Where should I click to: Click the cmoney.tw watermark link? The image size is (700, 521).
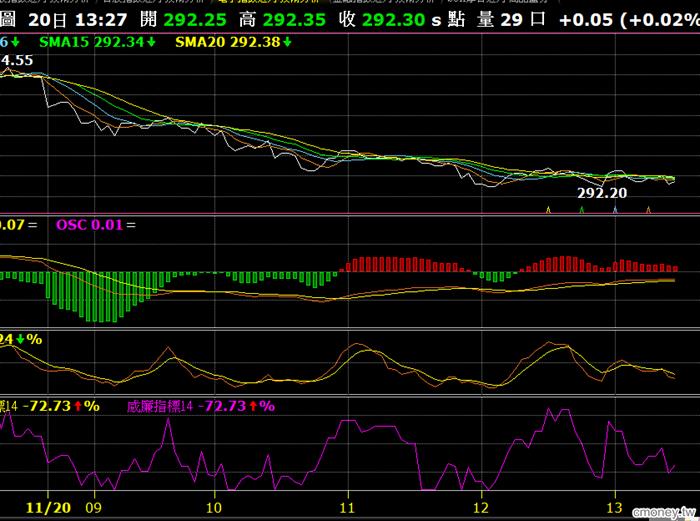pos(663,510)
